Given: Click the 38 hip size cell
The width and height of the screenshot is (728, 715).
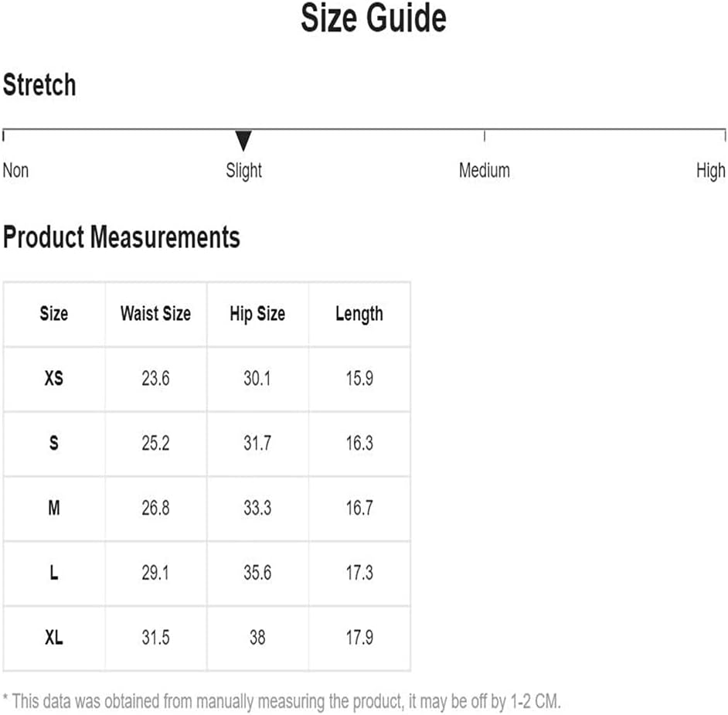Looking at the screenshot, I should 257,638.
